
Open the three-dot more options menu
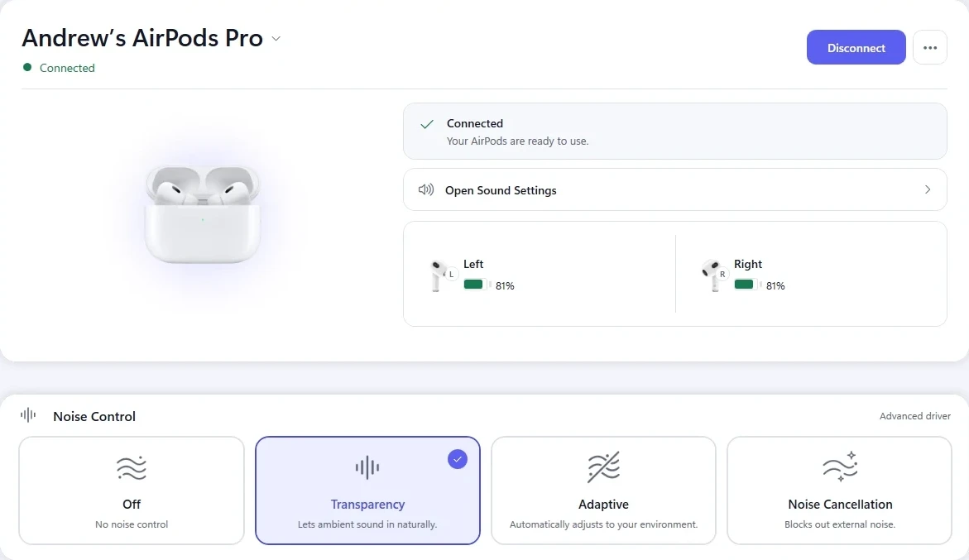[930, 47]
